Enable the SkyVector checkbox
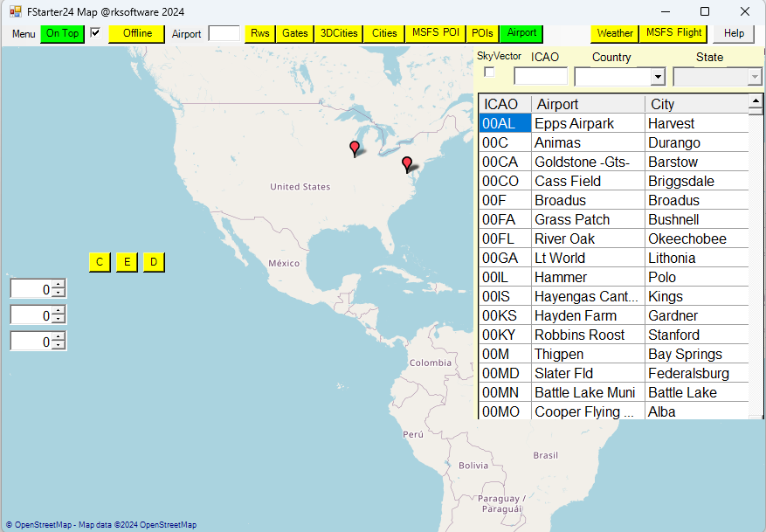 coord(489,72)
